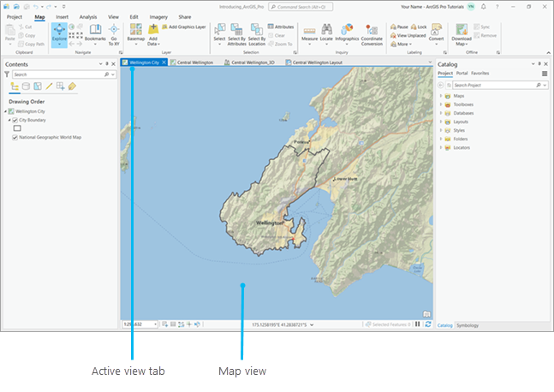This screenshot has width=554, height=392.
Task: Open Select By Attributes
Action: tap(236, 34)
